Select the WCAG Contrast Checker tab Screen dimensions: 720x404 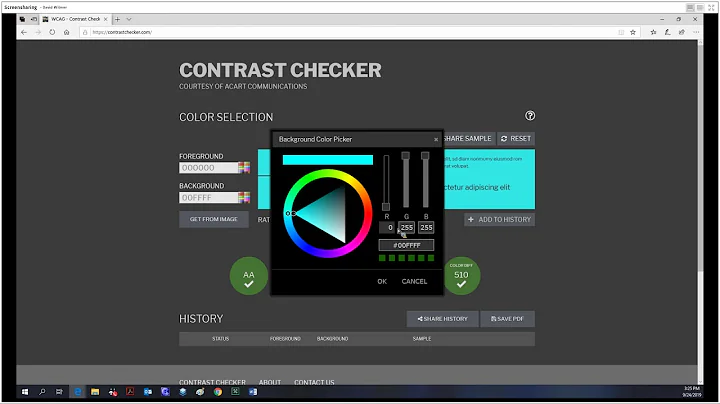coord(75,19)
